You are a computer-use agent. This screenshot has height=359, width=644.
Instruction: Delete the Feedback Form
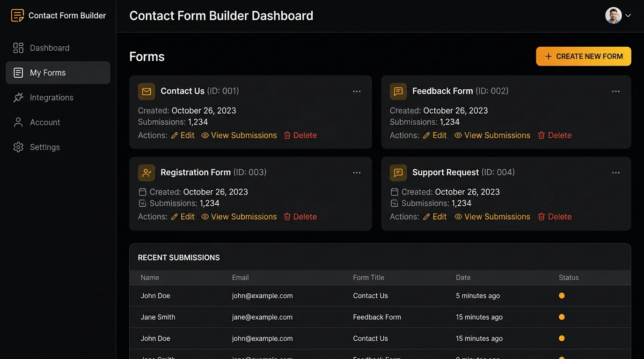coord(555,135)
